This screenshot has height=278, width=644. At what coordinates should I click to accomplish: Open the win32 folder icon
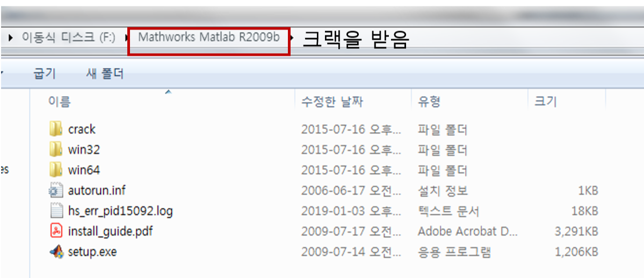click(55, 150)
